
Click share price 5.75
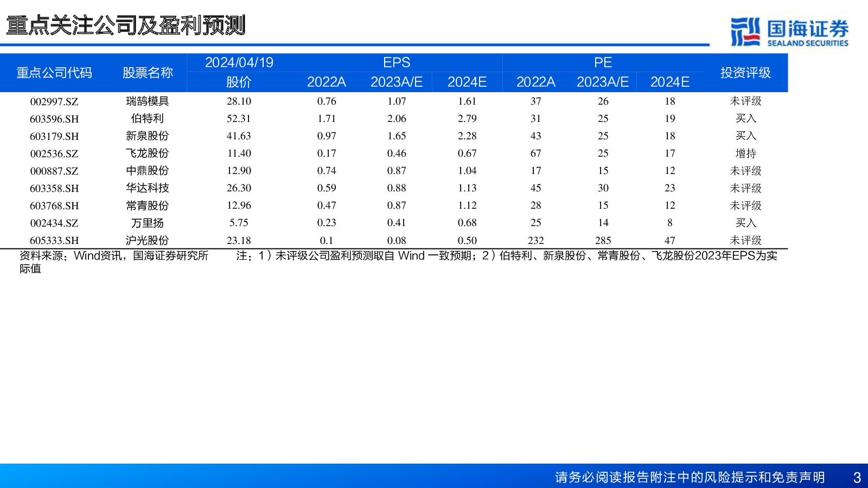(x=239, y=223)
